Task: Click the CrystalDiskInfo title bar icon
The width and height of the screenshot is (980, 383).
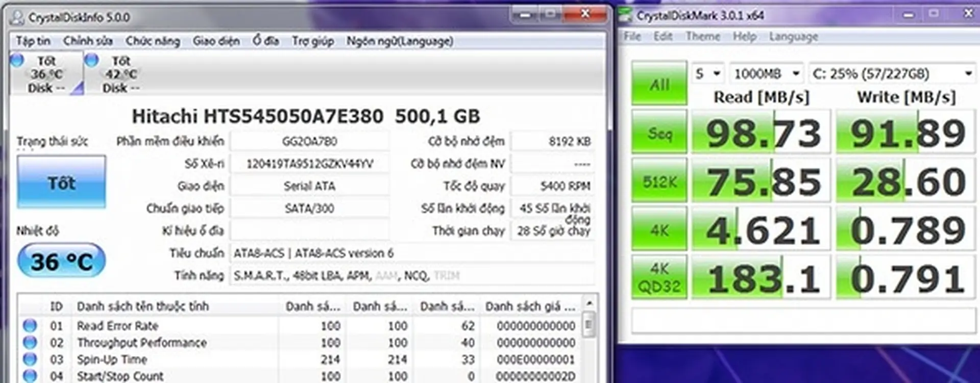Action: 17,17
